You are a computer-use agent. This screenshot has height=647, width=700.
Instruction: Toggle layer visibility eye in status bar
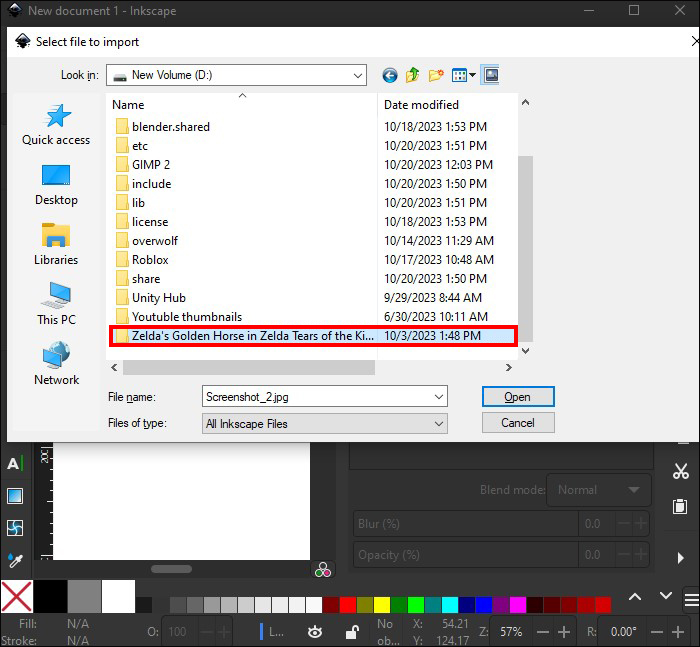[x=315, y=631]
